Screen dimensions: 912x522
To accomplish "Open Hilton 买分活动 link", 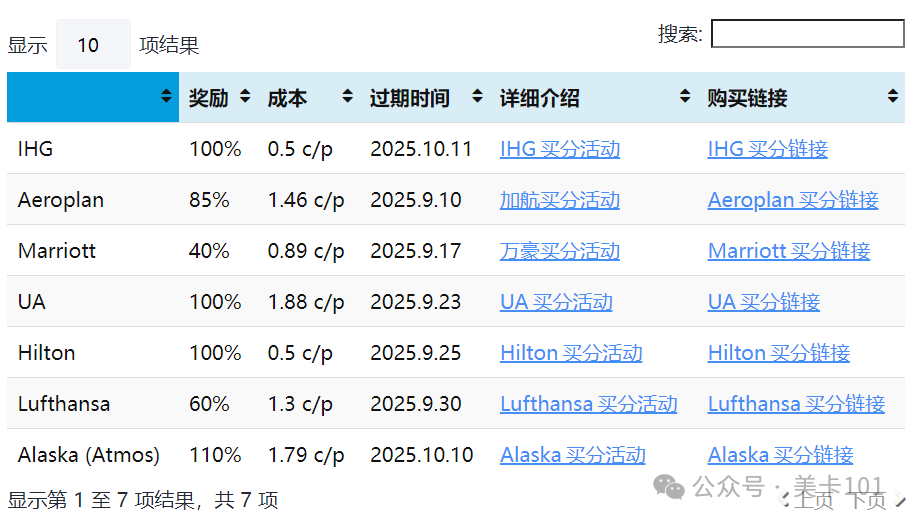I will click(571, 353).
